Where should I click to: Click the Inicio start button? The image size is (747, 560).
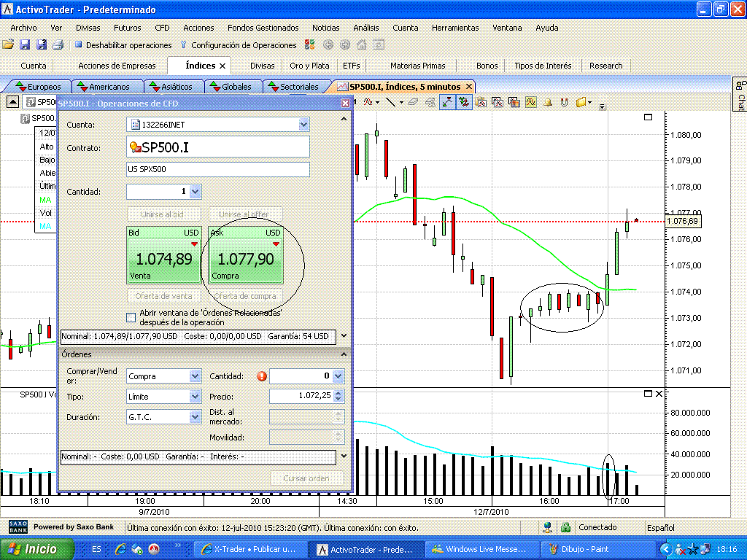37,549
